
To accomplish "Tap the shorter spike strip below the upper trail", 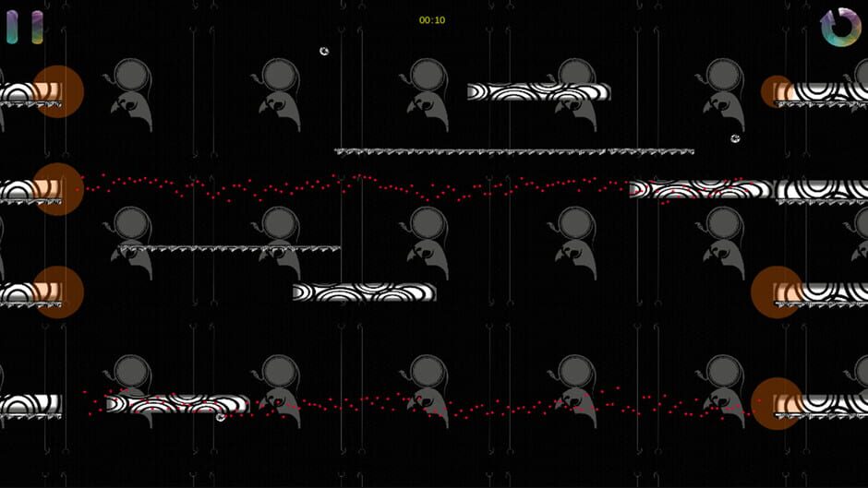I will (229, 248).
